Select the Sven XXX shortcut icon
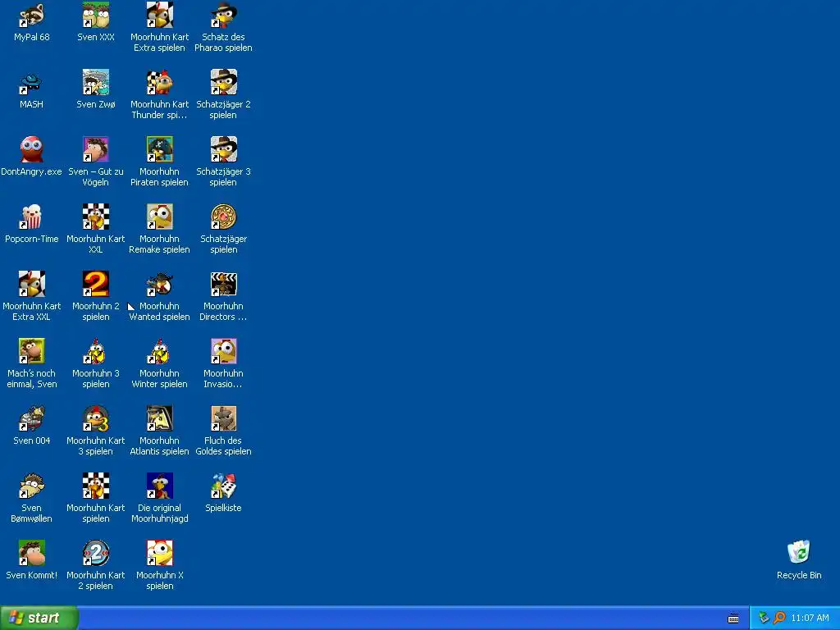This screenshot has width=840, height=630. [x=96, y=15]
